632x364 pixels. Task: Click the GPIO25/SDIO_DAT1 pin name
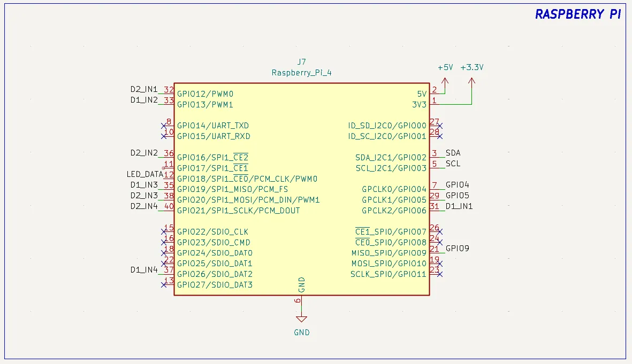tap(215, 264)
